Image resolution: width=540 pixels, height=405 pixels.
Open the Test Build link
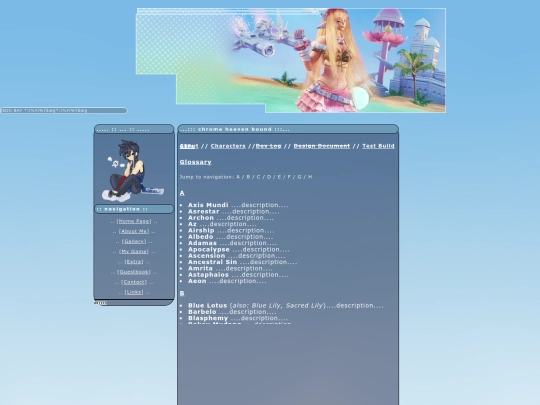click(x=378, y=146)
